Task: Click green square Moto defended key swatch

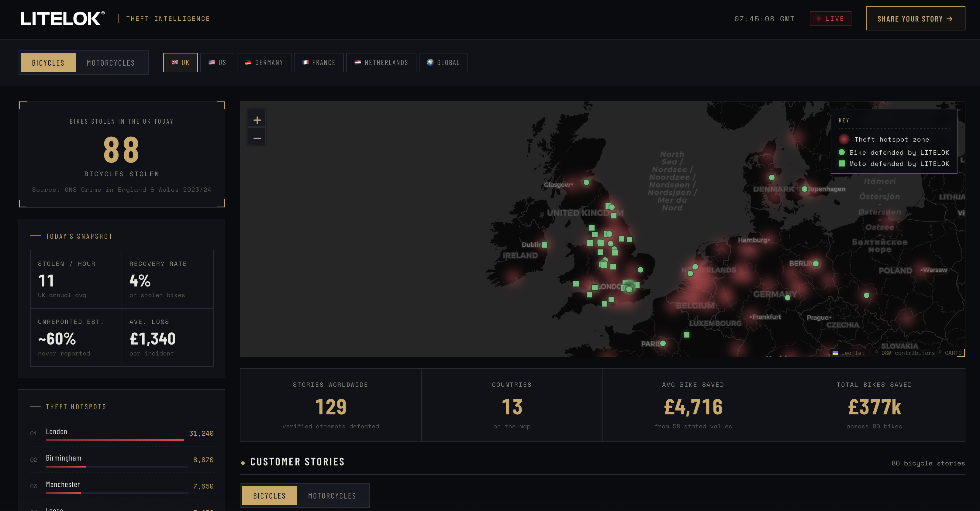Action: [x=841, y=163]
